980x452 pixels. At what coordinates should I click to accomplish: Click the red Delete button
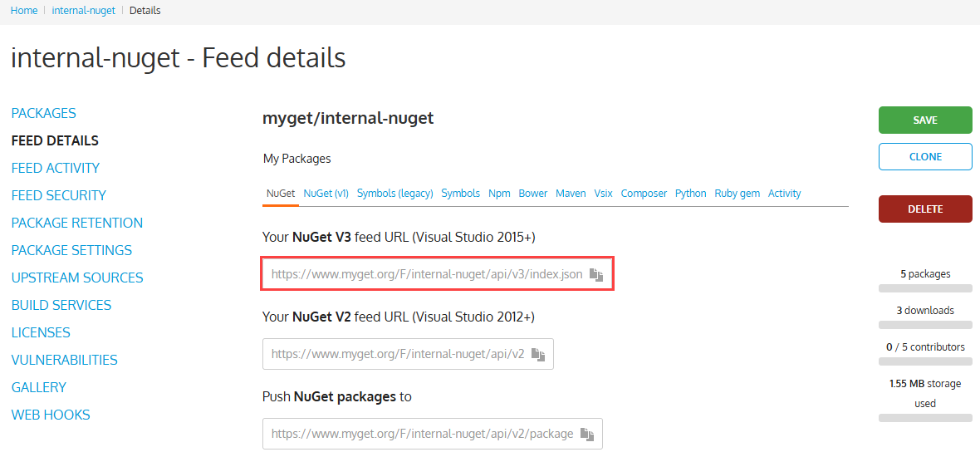pos(925,209)
